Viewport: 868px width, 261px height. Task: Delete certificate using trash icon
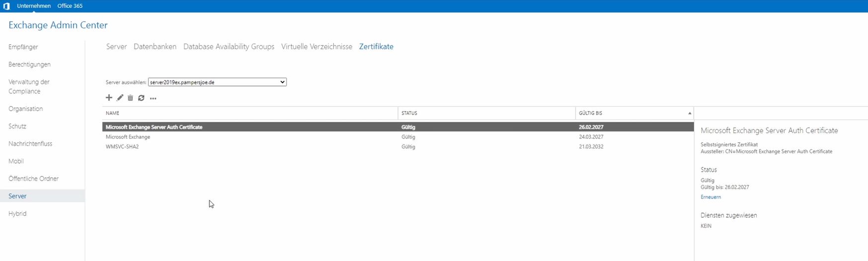pyautogui.click(x=130, y=98)
